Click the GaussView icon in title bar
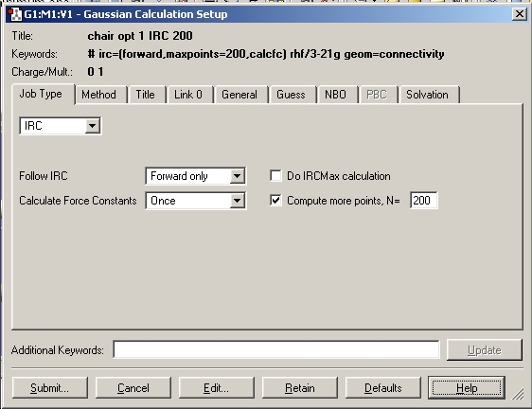 click(x=14, y=14)
